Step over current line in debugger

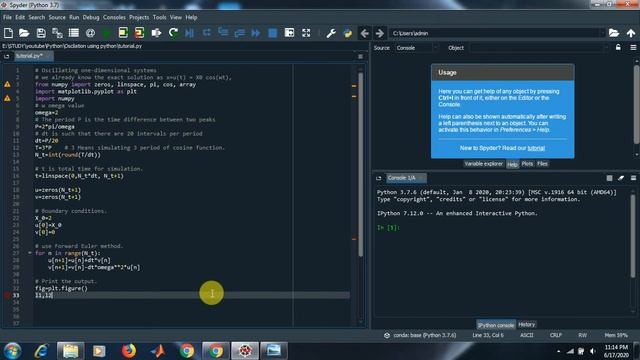pyautogui.click(x=207, y=33)
